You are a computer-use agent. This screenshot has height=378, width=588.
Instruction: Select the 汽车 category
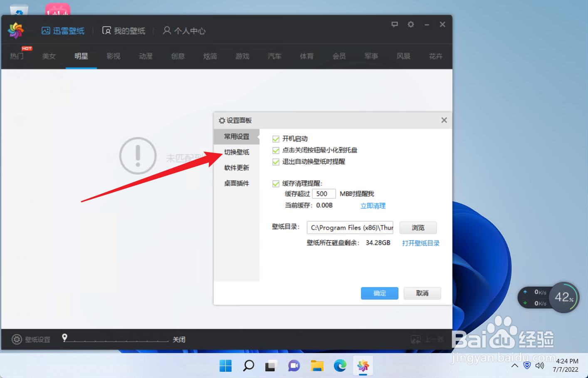click(x=274, y=56)
